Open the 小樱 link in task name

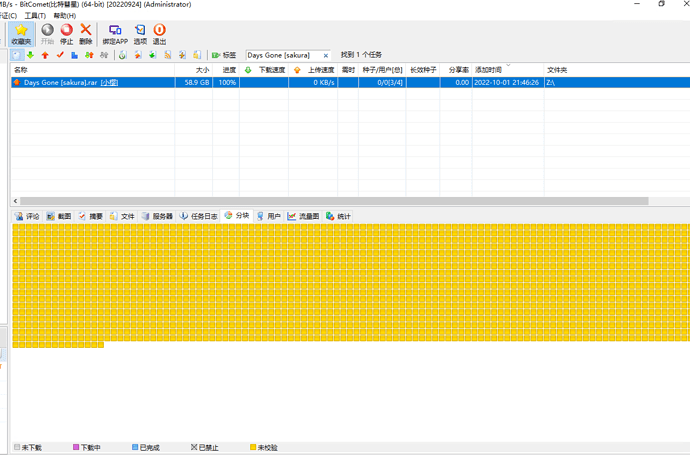(x=109, y=82)
